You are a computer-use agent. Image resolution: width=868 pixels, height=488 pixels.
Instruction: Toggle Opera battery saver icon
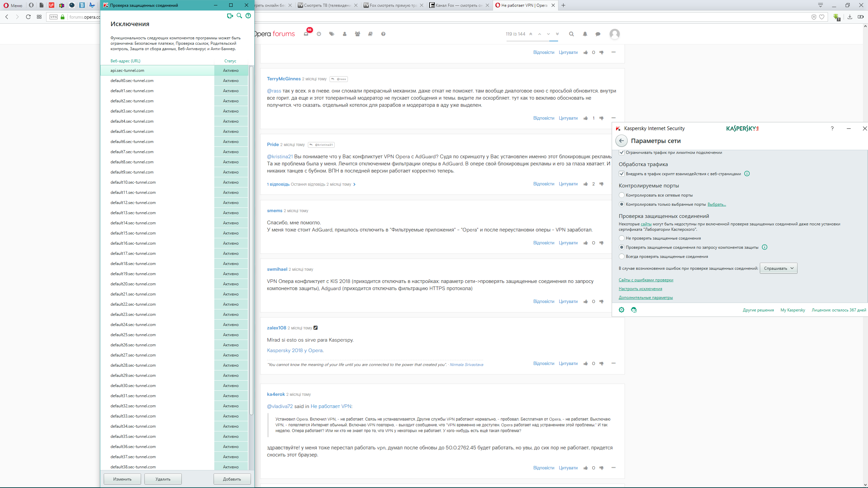click(x=861, y=17)
